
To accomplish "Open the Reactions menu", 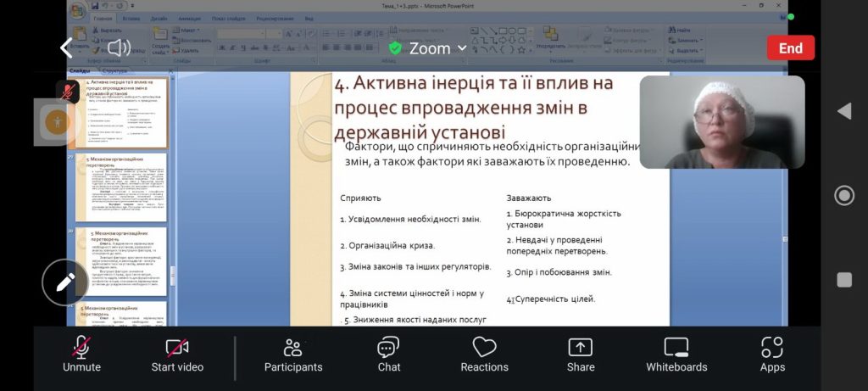I will click(484, 354).
